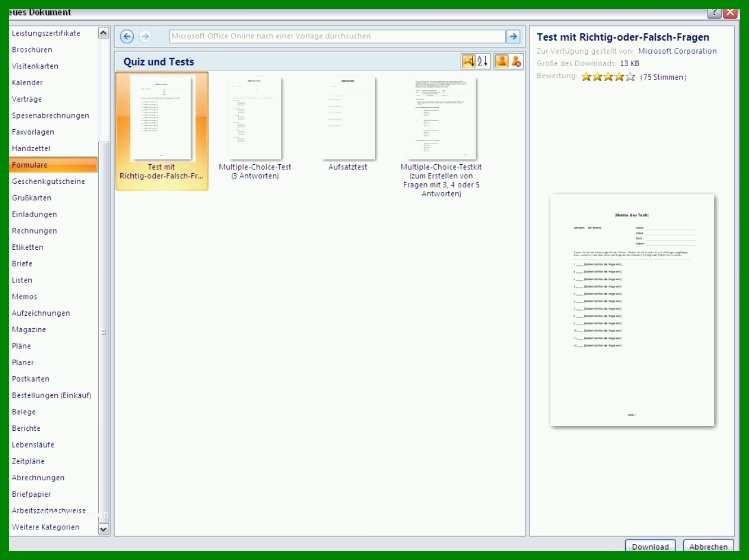Screen dimensions: 749x560
Task: Open the Verträge category
Action: point(27,99)
